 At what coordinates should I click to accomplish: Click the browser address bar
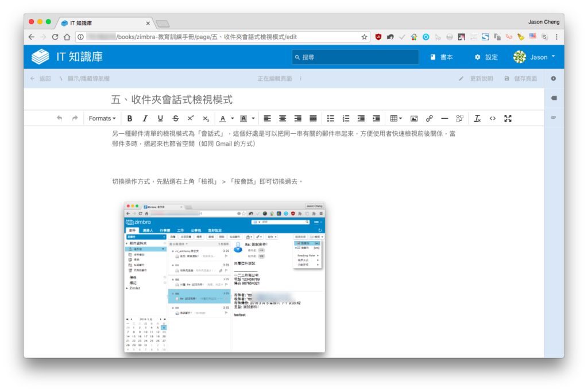pos(223,37)
